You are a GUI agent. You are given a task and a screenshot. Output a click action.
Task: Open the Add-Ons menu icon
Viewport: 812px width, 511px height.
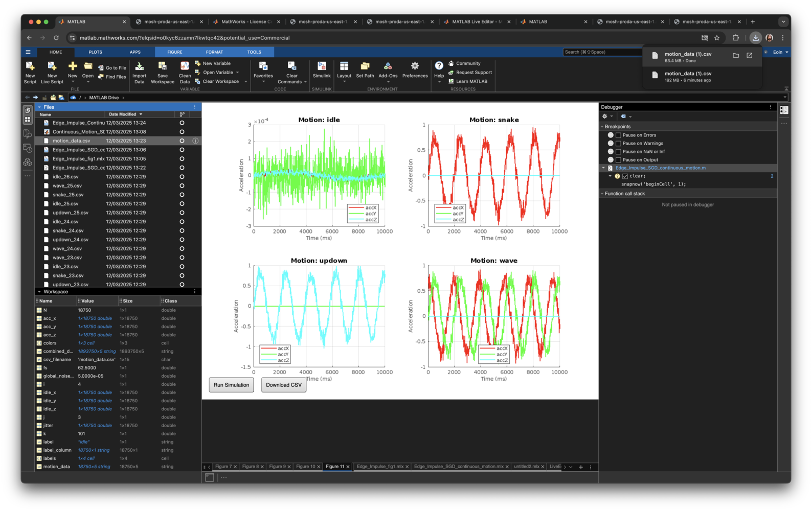click(388, 66)
